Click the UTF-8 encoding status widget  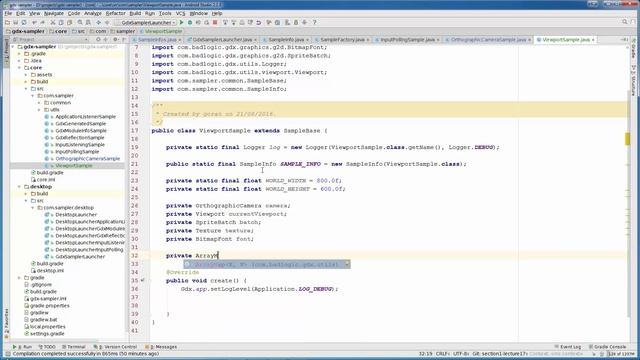[461, 354]
